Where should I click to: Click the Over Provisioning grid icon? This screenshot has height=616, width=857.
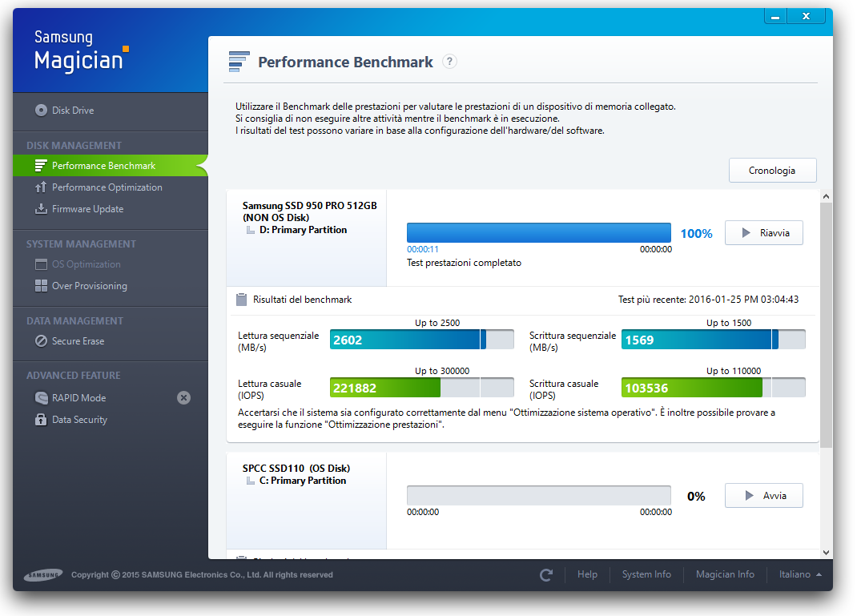coord(41,286)
